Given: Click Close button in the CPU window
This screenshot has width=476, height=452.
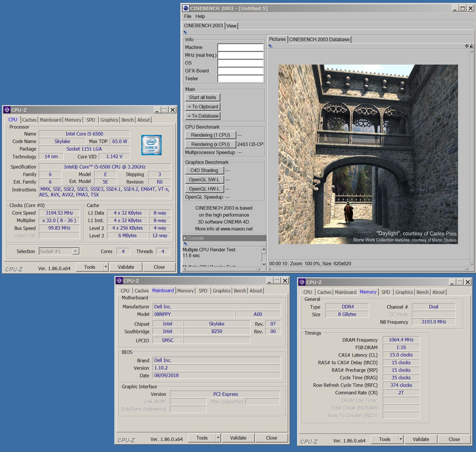Looking at the screenshot, I should (x=159, y=267).
